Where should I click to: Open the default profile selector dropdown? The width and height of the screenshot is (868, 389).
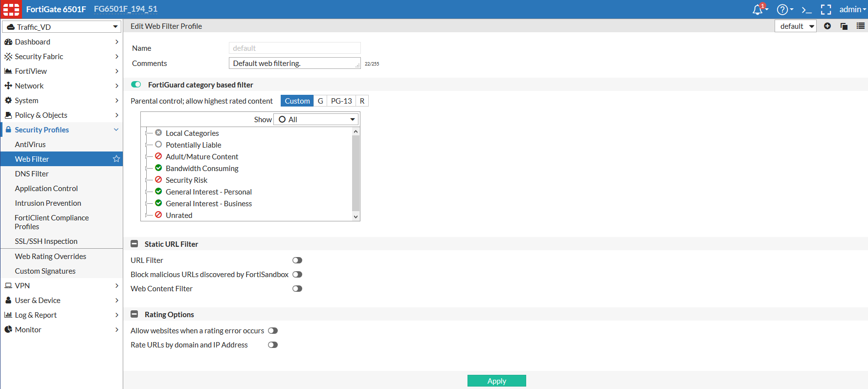pos(796,26)
